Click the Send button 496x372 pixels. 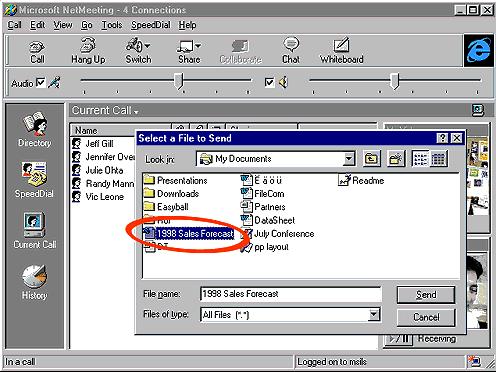pos(426,295)
